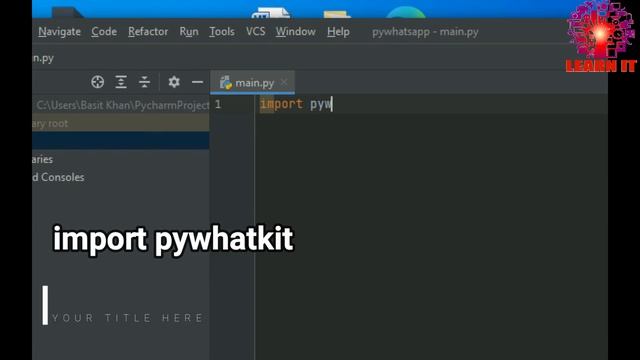640x360 pixels.
Task: Click the n.py breadcrumb in navigation bar
Action: coord(43,58)
